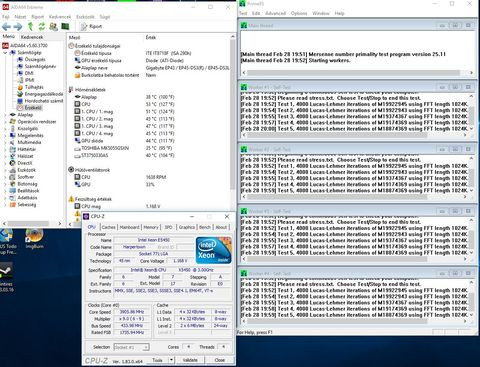Click AIDA64 sensor list vertical scrollbar
Image resolution: width=480 pixels, height=367 pixels.
[232, 115]
